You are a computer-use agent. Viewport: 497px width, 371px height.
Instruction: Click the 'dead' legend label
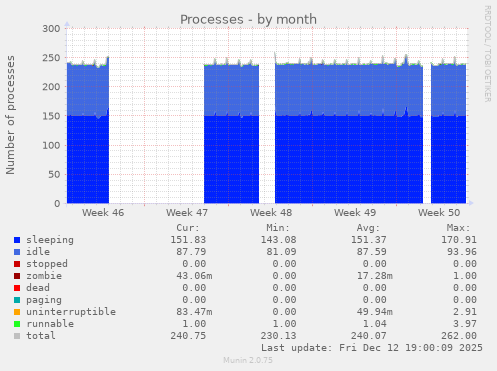(38, 288)
